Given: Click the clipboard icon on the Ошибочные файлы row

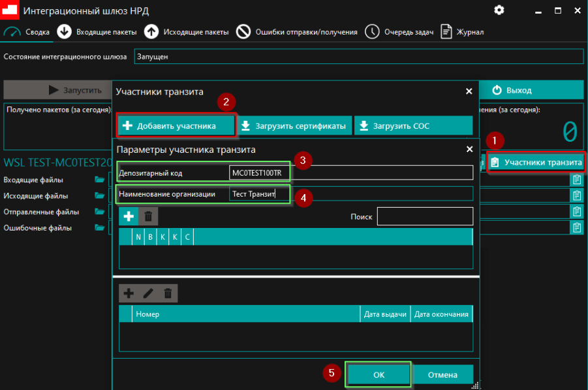Looking at the screenshot, I should 576,227.
